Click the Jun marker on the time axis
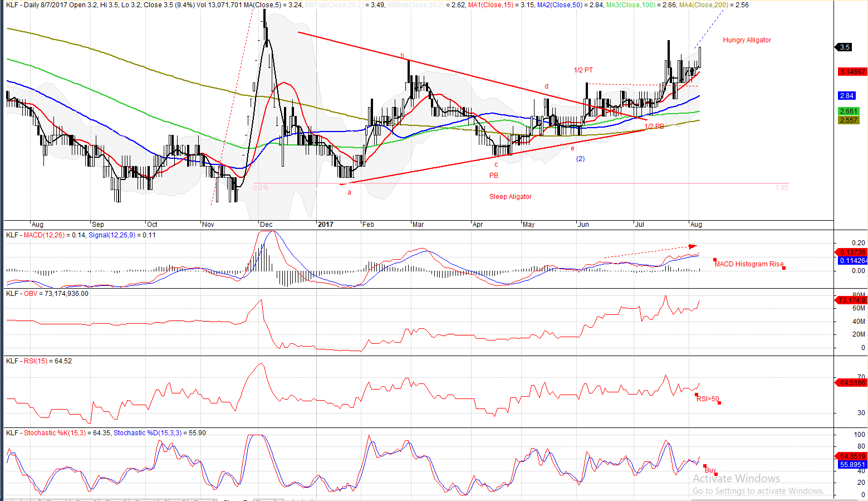 [583, 225]
